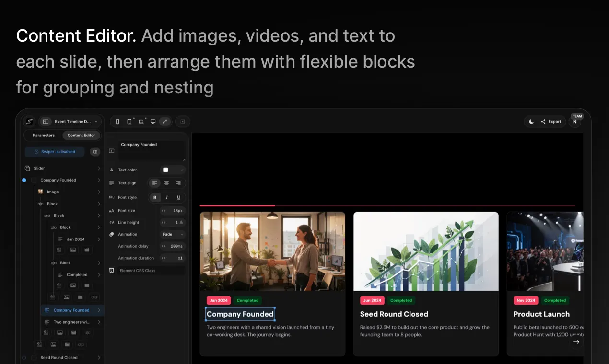Click into the Company Founded textarea
The width and height of the screenshot is (609, 364).
point(152,151)
